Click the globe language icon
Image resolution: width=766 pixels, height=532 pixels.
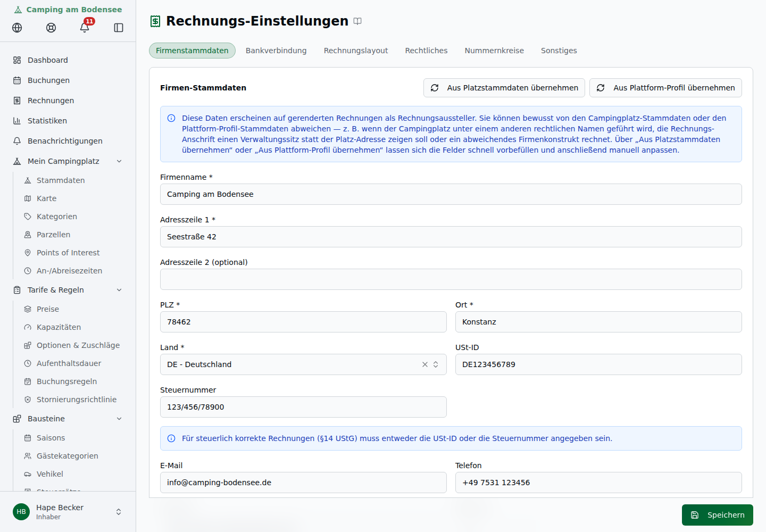17,28
